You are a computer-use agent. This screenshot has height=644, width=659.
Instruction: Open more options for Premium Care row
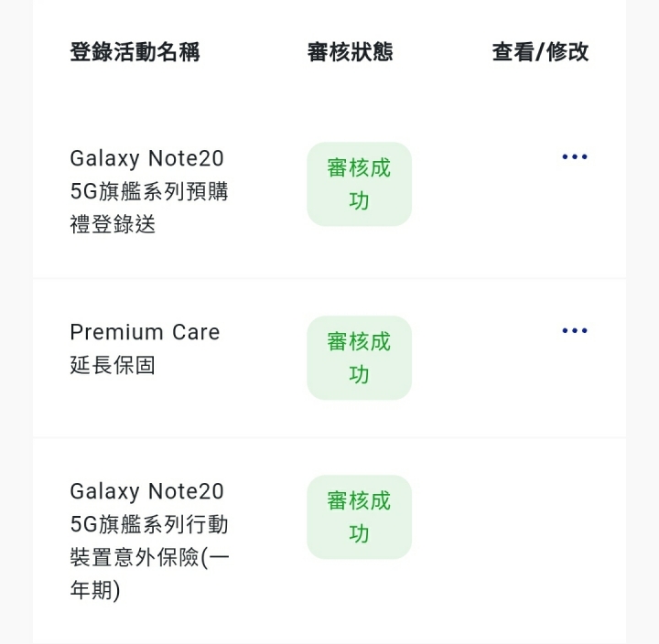coord(574,330)
